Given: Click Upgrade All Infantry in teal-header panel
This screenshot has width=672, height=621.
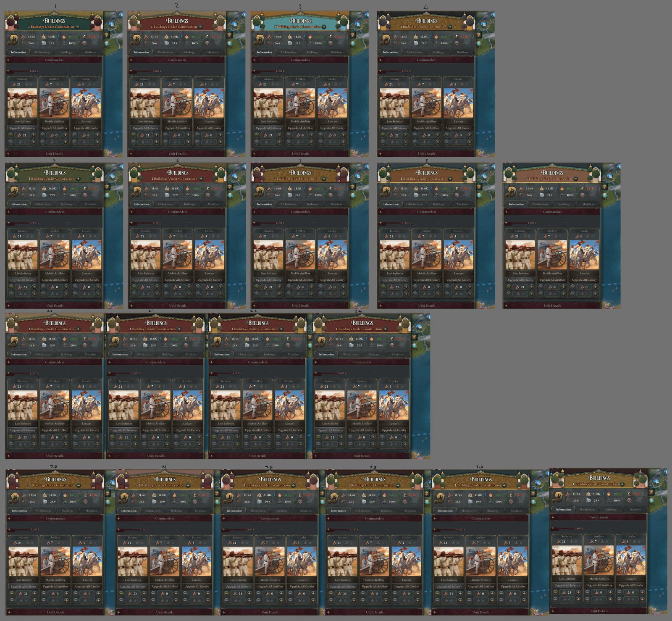Looking at the screenshot, I should [x=268, y=128].
